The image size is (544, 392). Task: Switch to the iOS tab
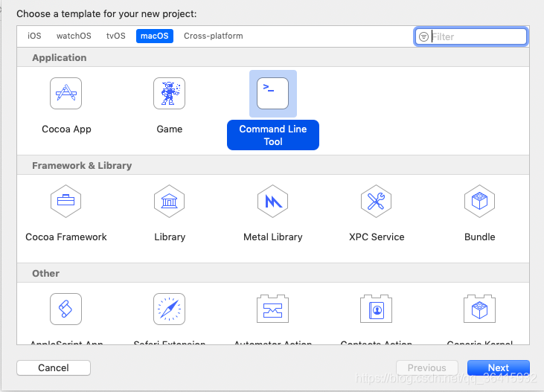tap(34, 36)
